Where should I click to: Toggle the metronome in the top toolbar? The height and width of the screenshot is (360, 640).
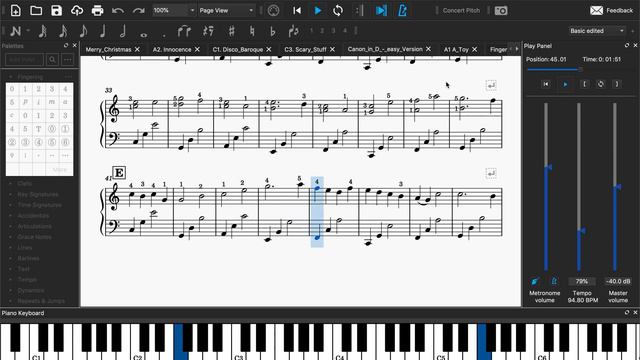[402, 10]
